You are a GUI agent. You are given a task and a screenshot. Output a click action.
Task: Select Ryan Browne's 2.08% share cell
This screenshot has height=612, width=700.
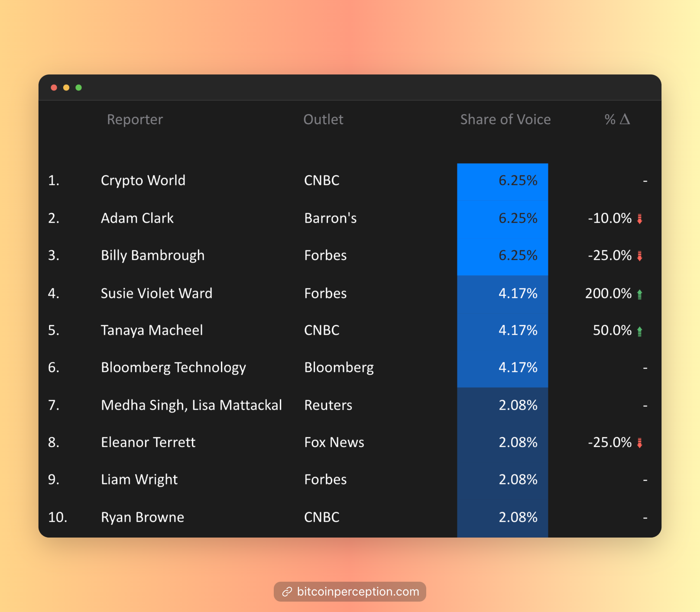click(502, 517)
